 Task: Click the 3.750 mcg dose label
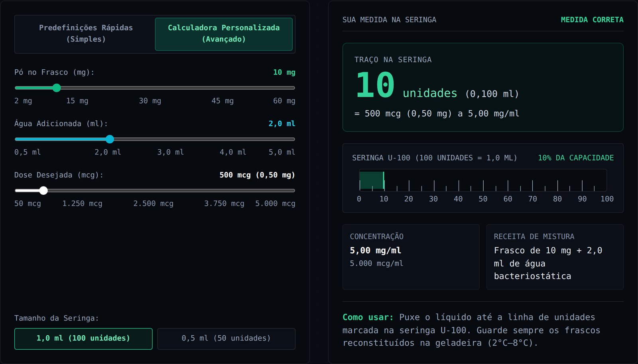point(224,204)
